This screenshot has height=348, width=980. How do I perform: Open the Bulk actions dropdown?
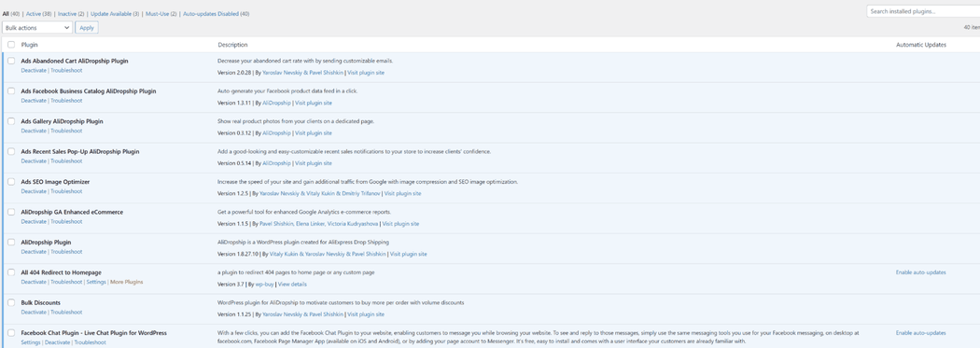37,27
